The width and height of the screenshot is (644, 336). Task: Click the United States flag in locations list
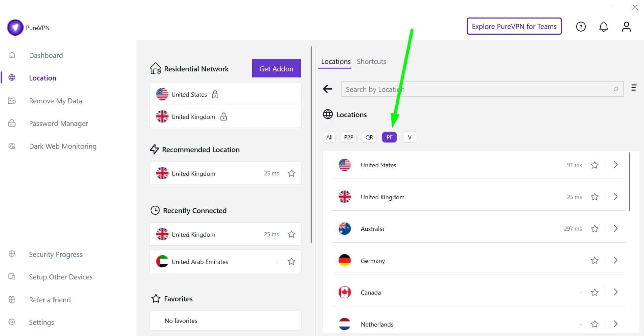[x=344, y=165]
